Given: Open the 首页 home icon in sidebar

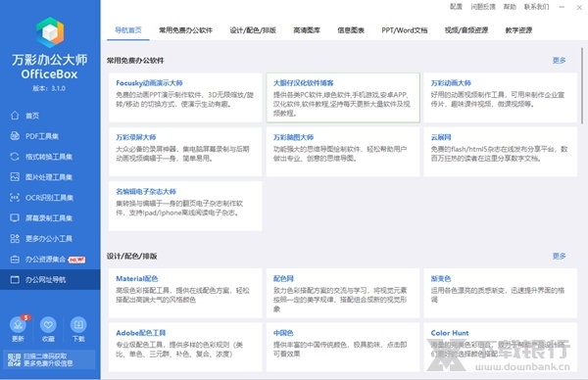Looking at the screenshot, I should coord(15,116).
